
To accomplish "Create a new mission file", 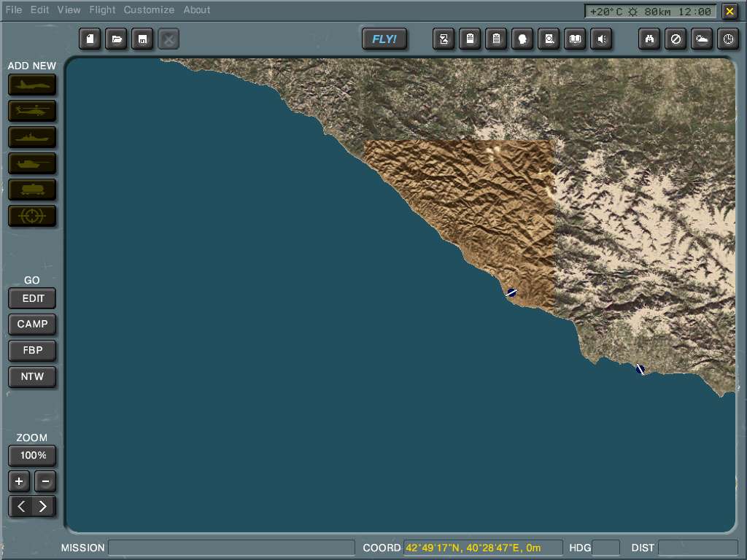I will [x=90, y=39].
